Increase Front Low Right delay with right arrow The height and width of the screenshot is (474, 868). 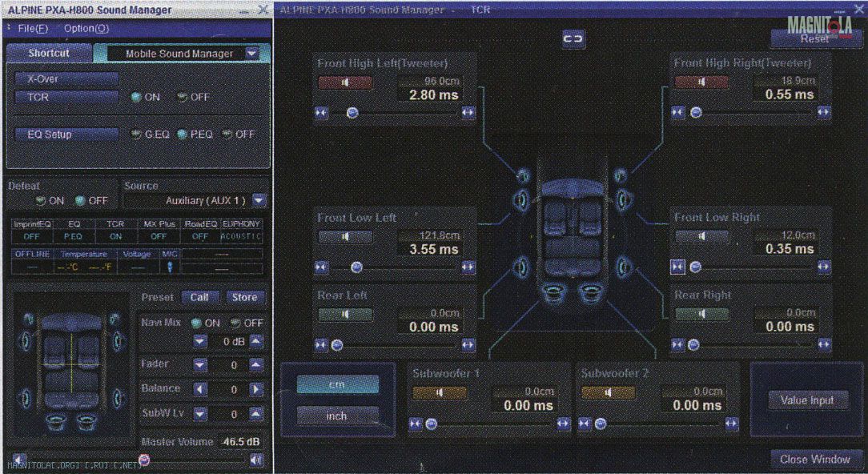click(x=824, y=268)
